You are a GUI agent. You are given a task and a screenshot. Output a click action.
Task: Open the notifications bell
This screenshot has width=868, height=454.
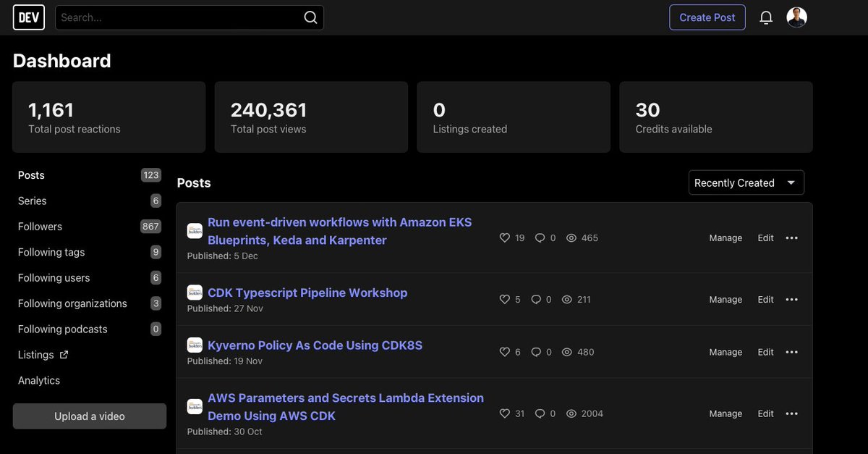[766, 17]
